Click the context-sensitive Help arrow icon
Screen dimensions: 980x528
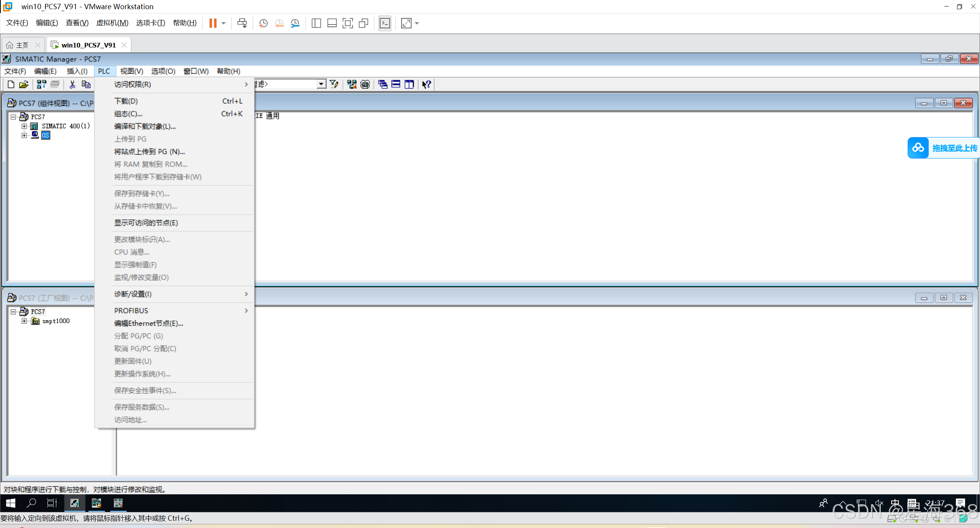click(x=426, y=84)
